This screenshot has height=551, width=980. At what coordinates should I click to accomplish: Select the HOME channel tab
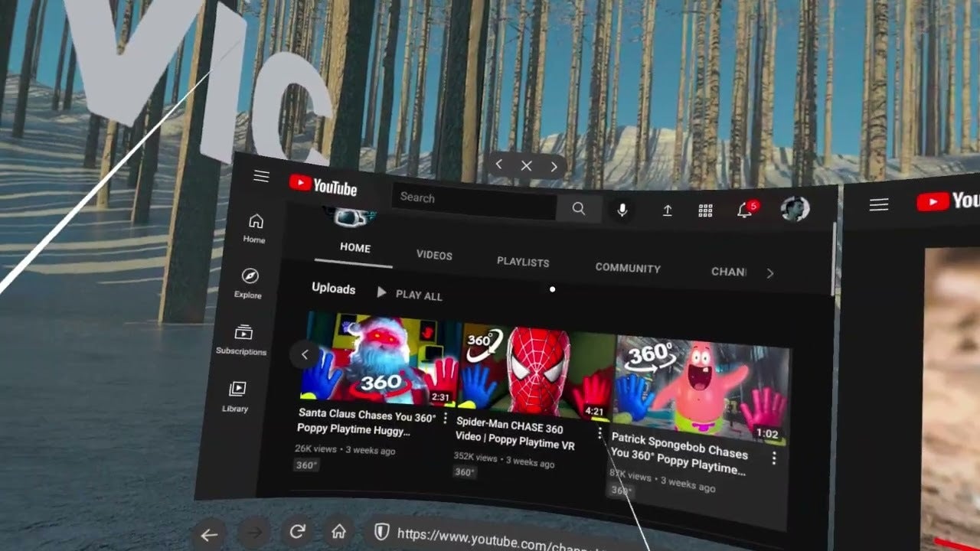pyautogui.click(x=355, y=248)
